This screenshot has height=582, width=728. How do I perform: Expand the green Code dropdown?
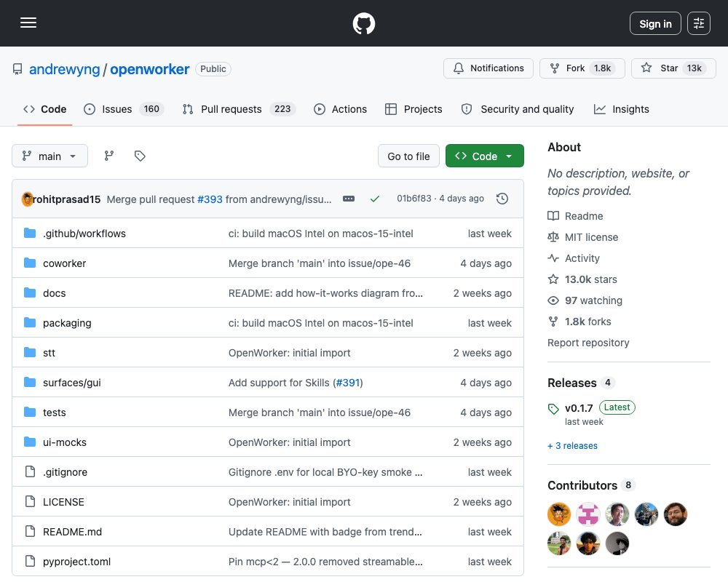tap(485, 156)
